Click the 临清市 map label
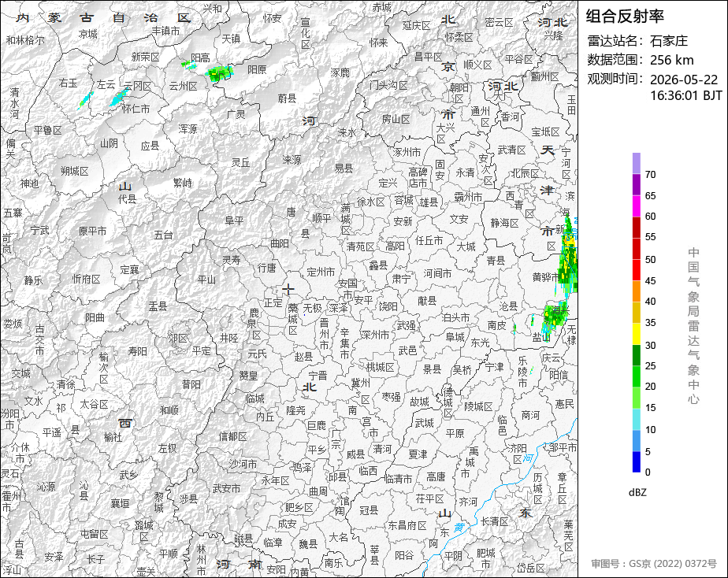Viewport: 728px width, 578px height. pyautogui.click(x=399, y=477)
